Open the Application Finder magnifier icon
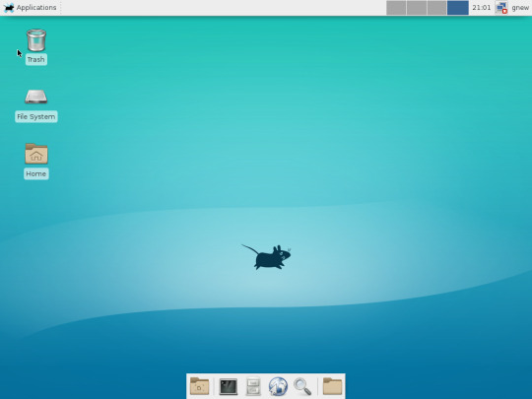 pos(302,386)
